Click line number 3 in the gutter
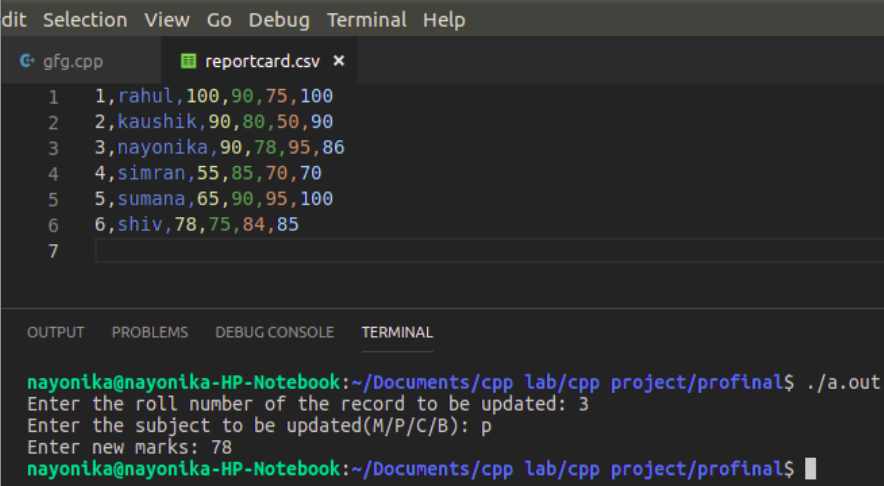This screenshot has width=884, height=486. [54, 148]
